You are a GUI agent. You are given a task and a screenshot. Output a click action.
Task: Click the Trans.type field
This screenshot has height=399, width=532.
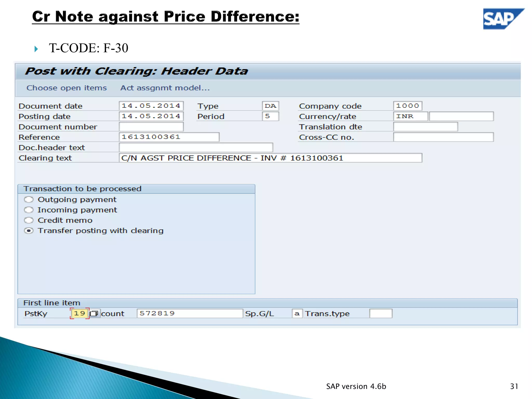pyautogui.click(x=381, y=314)
